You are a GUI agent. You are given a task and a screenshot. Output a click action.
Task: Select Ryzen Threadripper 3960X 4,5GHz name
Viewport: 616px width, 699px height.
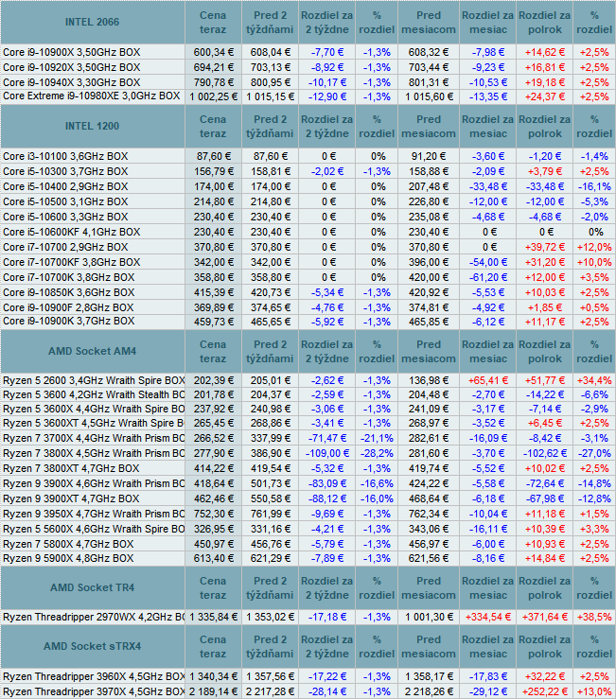coord(94,676)
